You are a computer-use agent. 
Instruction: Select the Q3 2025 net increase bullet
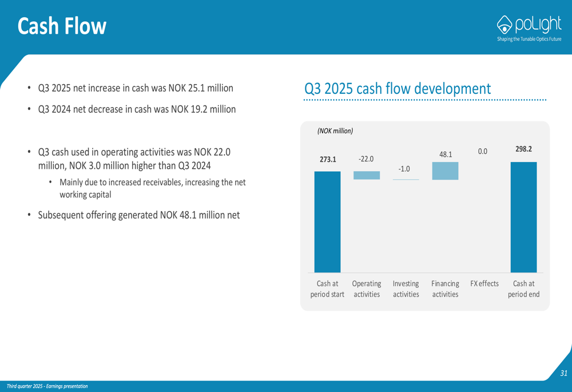tap(136, 89)
